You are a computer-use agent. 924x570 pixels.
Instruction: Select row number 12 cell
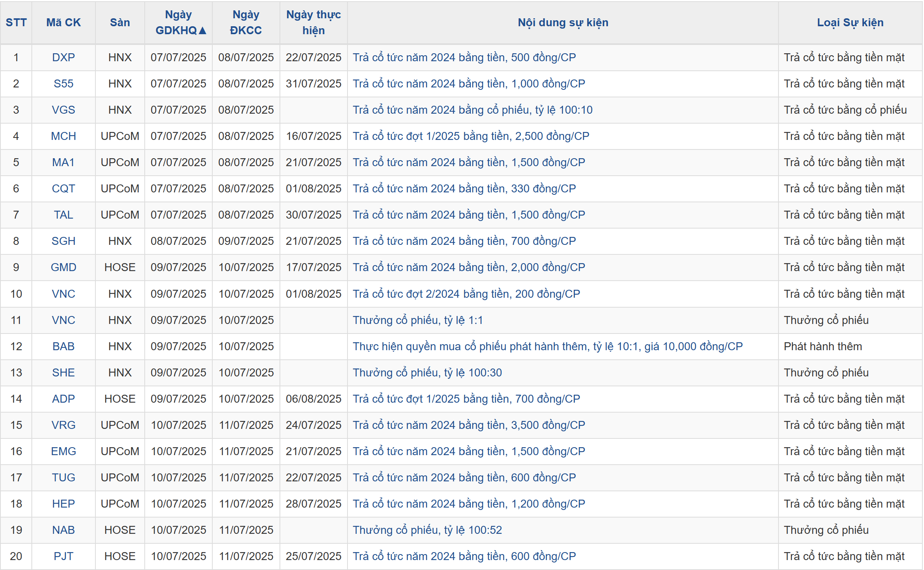(16, 347)
